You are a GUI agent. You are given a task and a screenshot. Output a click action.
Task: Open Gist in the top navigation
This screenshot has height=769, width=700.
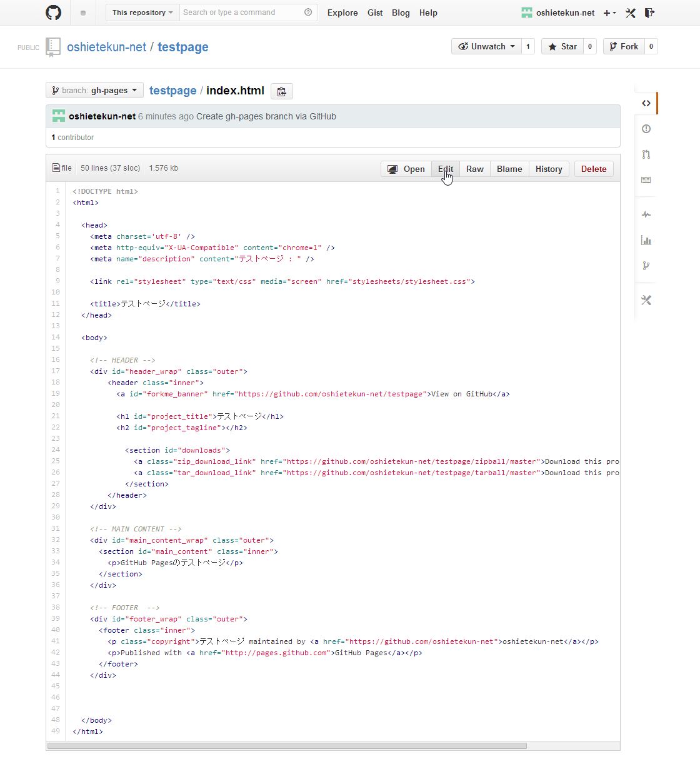pyautogui.click(x=375, y=13)
